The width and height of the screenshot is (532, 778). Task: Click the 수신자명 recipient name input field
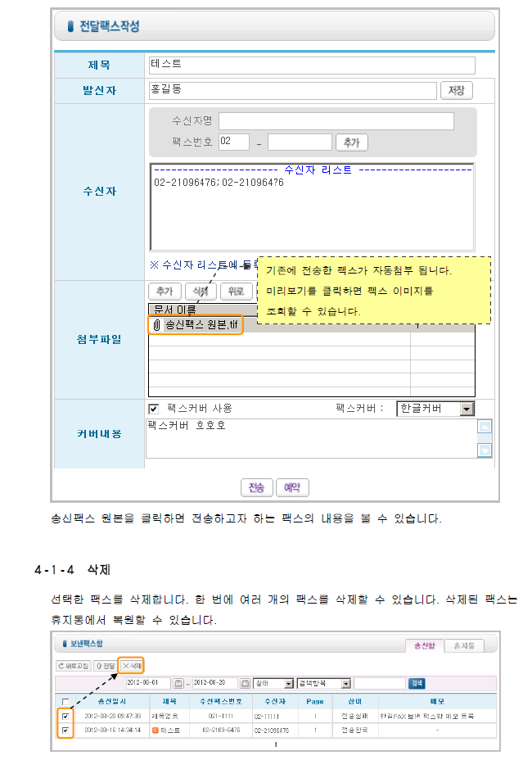[336, 121]
